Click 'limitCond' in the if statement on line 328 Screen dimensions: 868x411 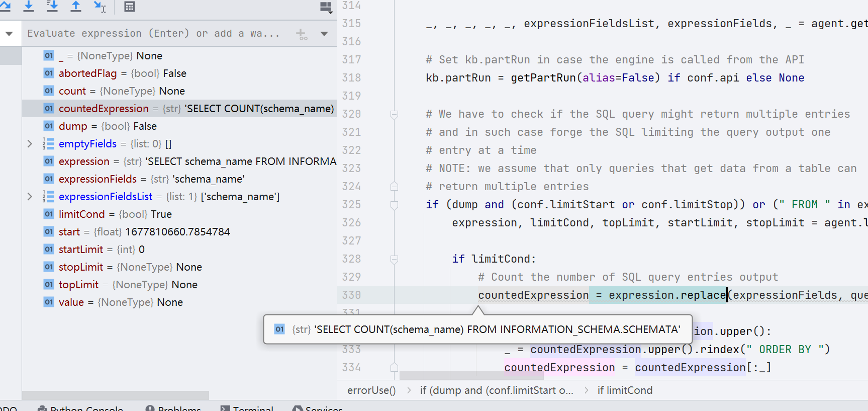[501, 259]
